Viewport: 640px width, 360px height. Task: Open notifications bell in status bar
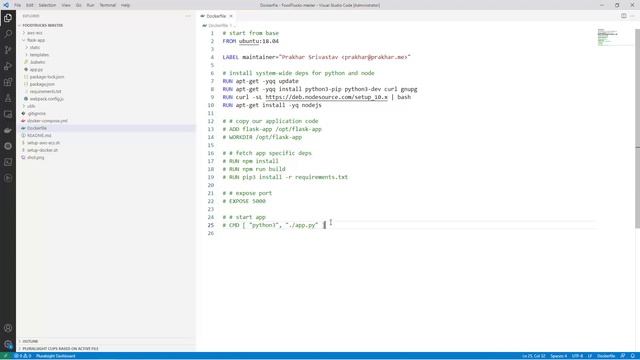(x=633, y=356)
